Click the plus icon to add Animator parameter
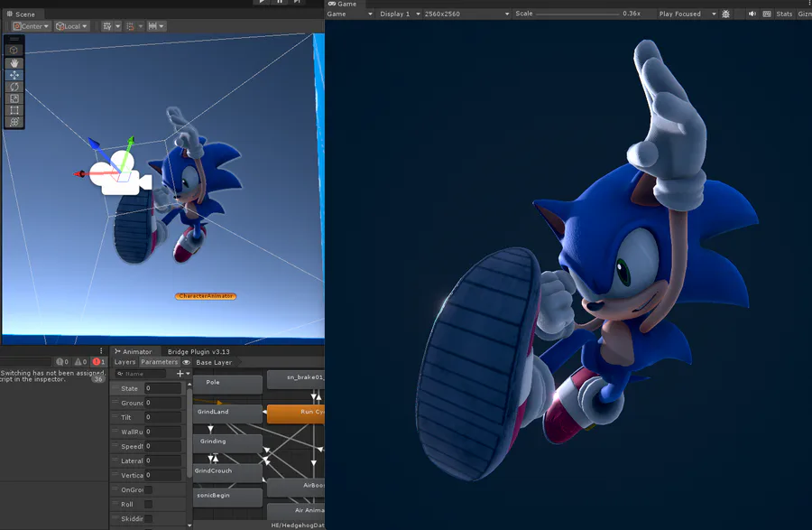This screenshot has width=812, height=530. [x=180, y=374]
